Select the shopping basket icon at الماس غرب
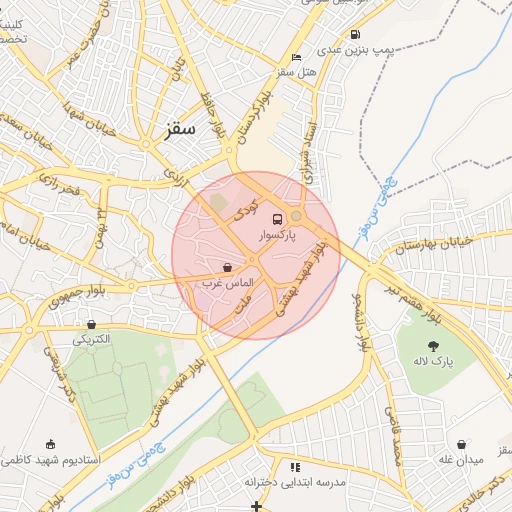The width and height of the screenshot is (512, 512). click(x=227, y=267)
